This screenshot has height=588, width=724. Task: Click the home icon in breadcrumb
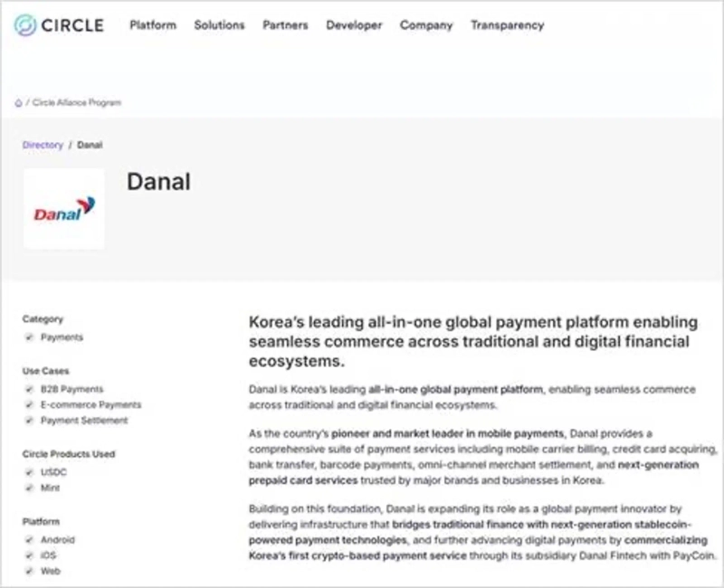18,103
